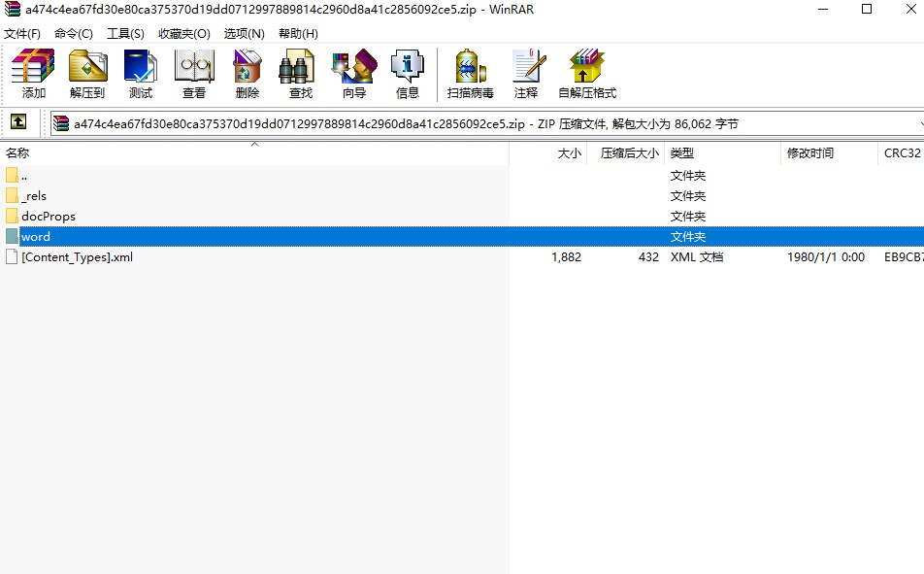Show archive 信息 (Info)
Image resolution: width=924 pixels, height=574 pixels.
tap(408, 74)
